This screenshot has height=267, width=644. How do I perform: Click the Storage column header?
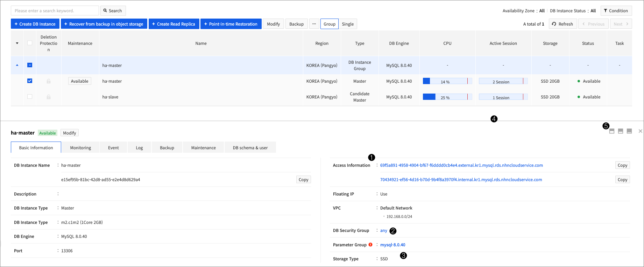click(550, 43)
